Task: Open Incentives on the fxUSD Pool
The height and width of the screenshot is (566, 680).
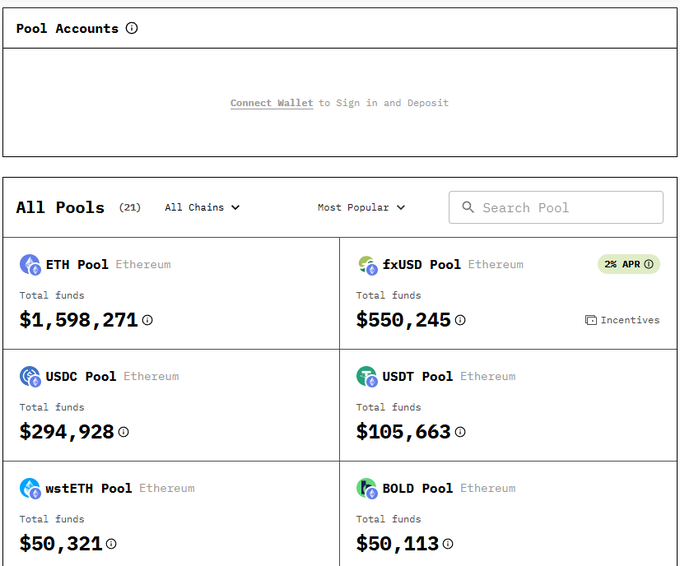Action: point(622,320)
